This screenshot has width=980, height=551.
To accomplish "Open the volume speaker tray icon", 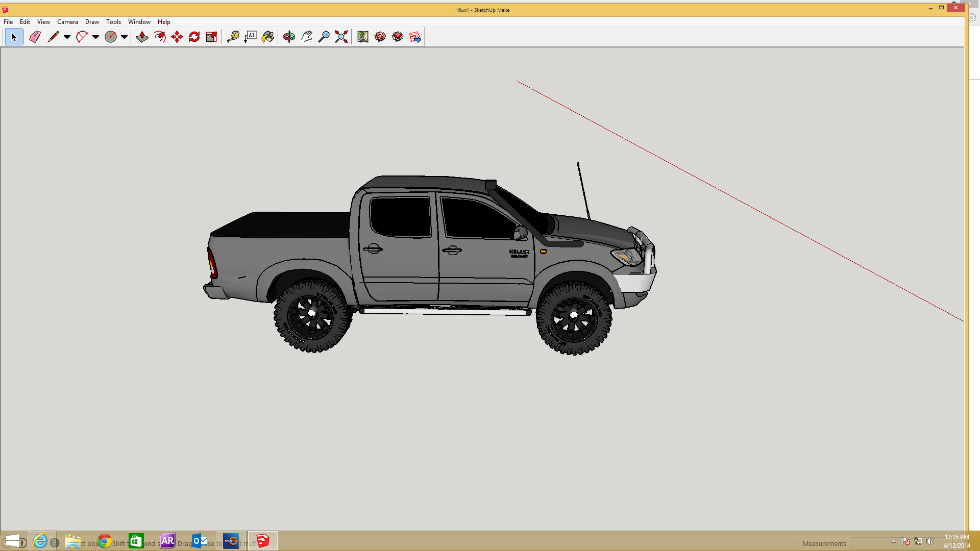I will pyautogui.click(x=930, y=541).
